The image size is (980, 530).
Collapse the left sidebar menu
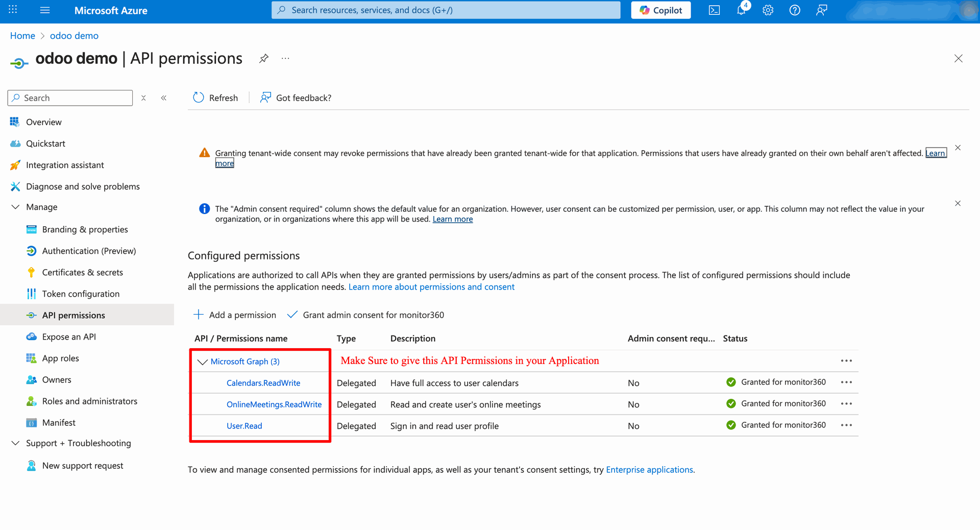click(x=164, y=98)
